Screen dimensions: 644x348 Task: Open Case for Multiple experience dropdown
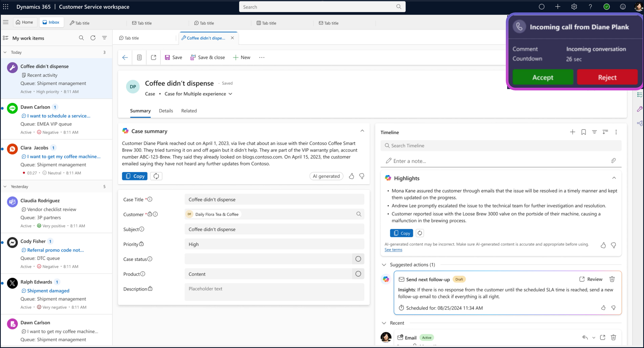point(230,94)
